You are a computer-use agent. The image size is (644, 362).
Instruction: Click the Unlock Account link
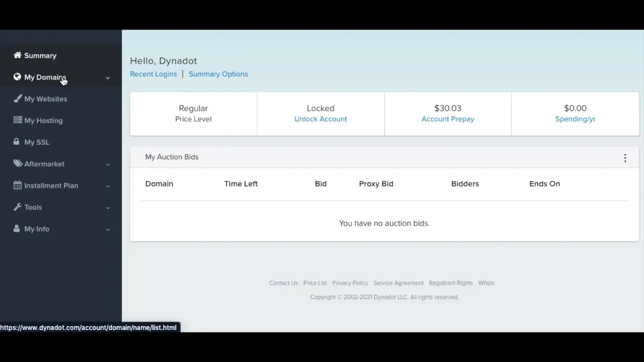pyautogui.click(x=320, y=119)
